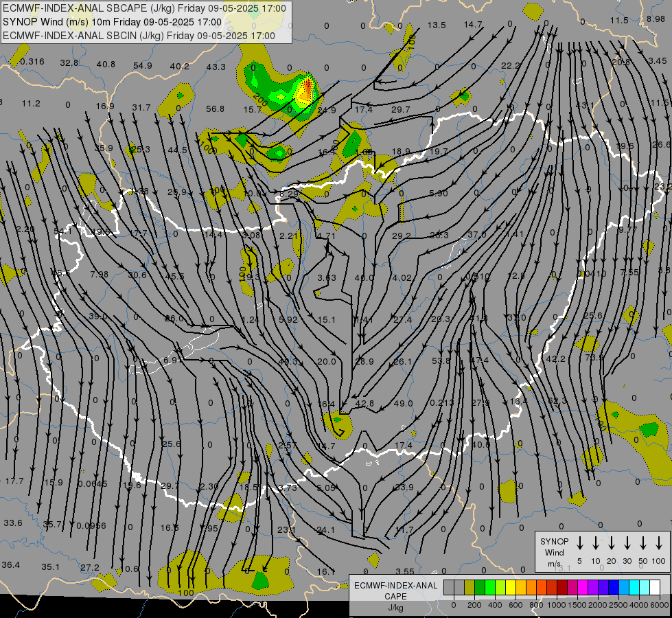Click the 50 m/s wind legend arrow

[643, 543]
